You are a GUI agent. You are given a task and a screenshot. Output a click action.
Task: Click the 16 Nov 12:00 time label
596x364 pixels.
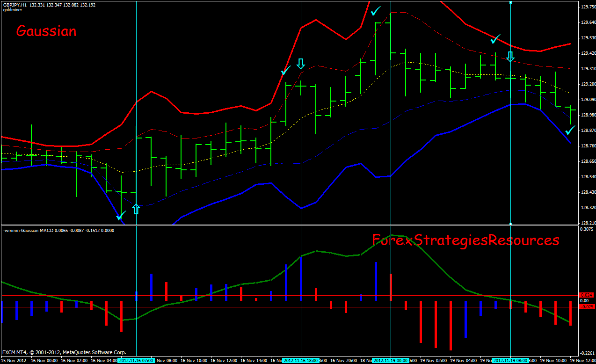pyautogui.click(x=224, y=361)
